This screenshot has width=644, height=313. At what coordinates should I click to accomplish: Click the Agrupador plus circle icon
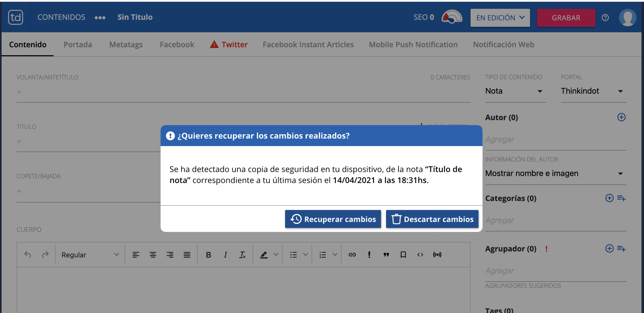click(x=609, y=249)
